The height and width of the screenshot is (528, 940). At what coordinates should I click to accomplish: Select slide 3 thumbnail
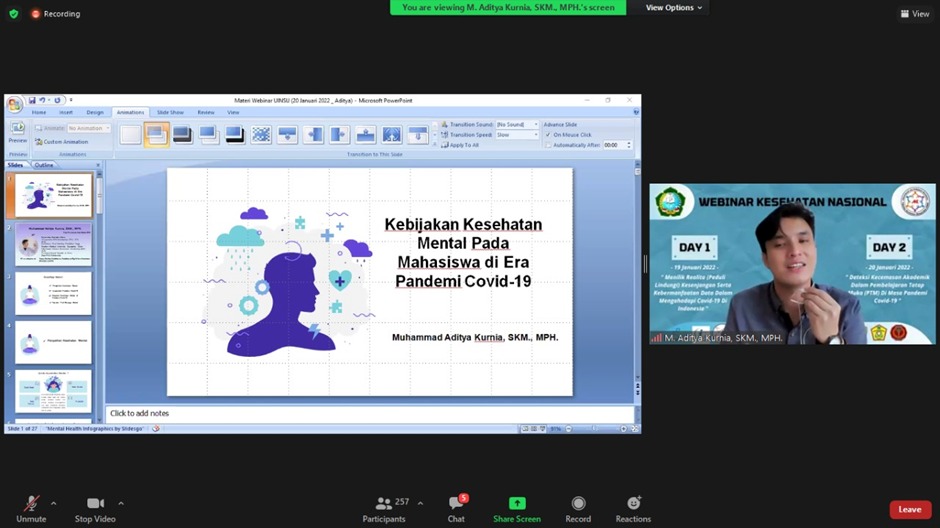(53, 294)
